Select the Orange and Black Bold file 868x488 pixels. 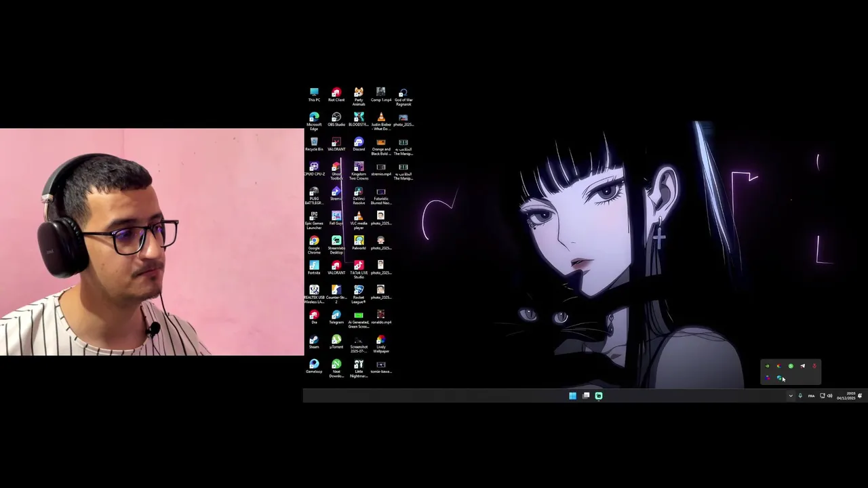381,146
